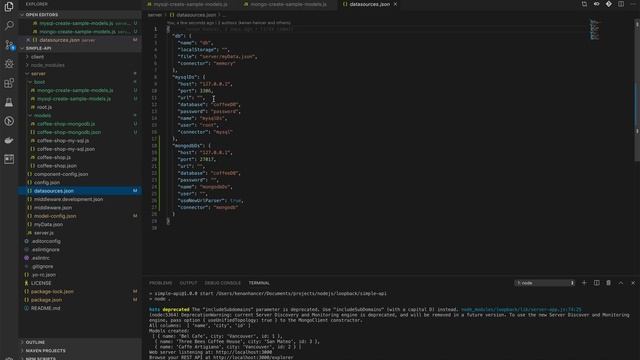
Task: Open root.js in the boot folder
Action: (x=44, y=107)
